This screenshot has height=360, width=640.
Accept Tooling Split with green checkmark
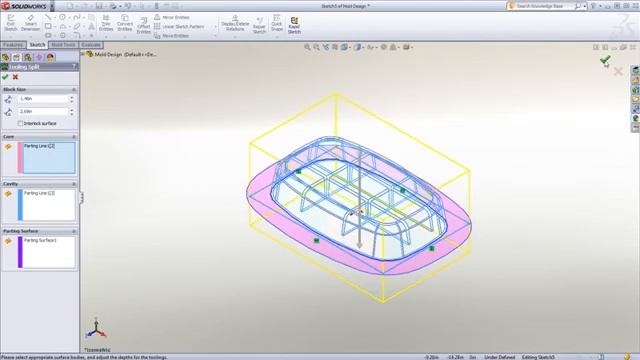point(5,77)
